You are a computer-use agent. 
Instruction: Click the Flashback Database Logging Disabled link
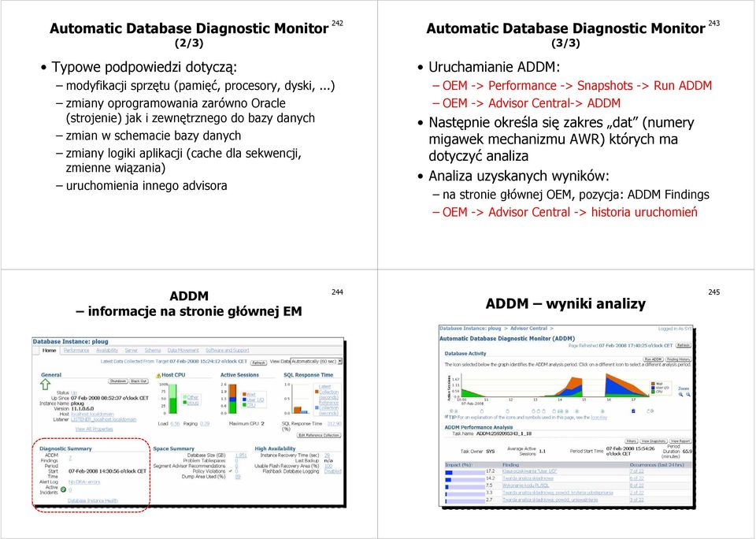(332, 471)
